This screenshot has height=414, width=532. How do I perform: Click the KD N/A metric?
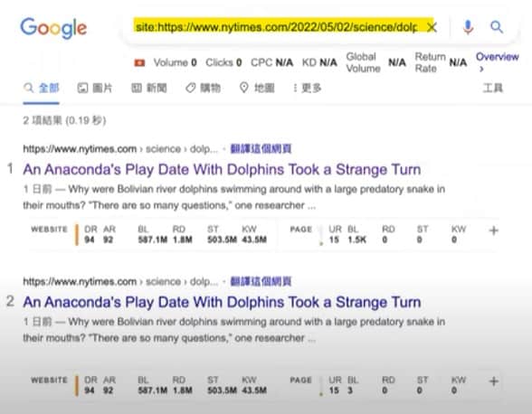(319, 62)
